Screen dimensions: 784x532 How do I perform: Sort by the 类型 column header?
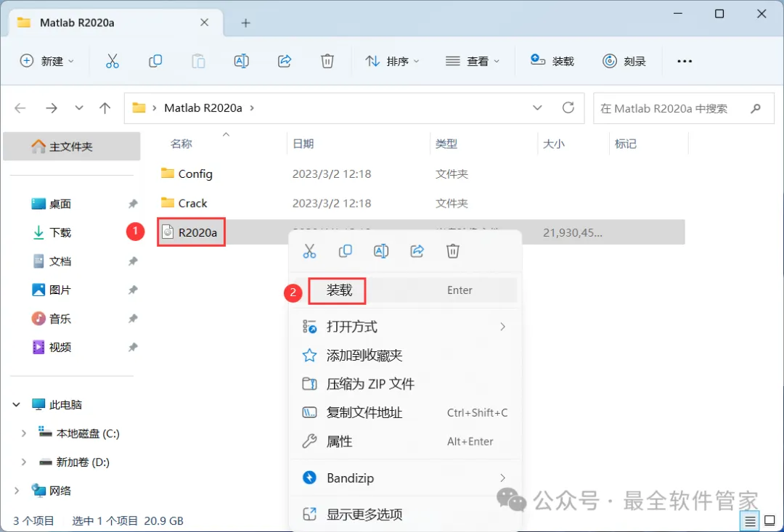tap(446, 144)
